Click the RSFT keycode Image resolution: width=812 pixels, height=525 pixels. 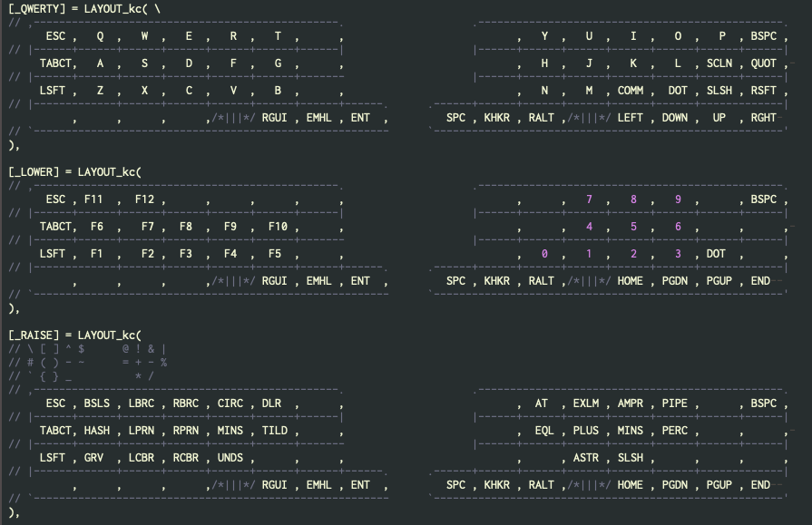[763, 91]
